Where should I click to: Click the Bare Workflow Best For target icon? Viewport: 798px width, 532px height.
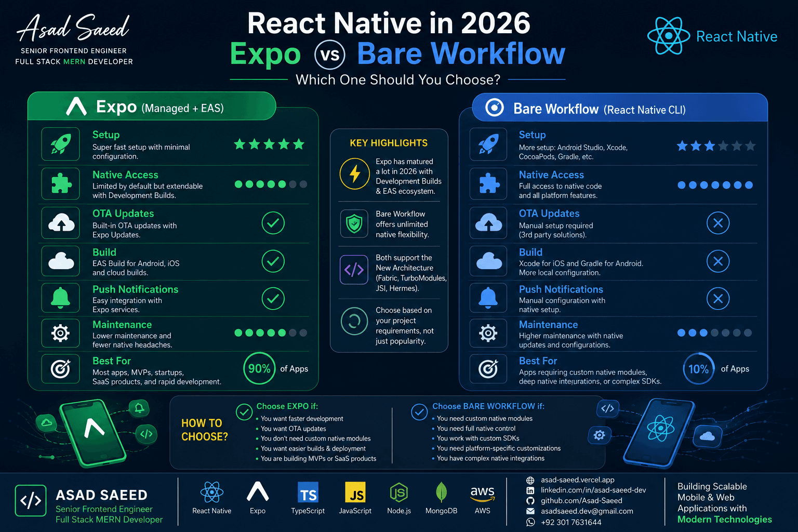(x=488, y=369)
